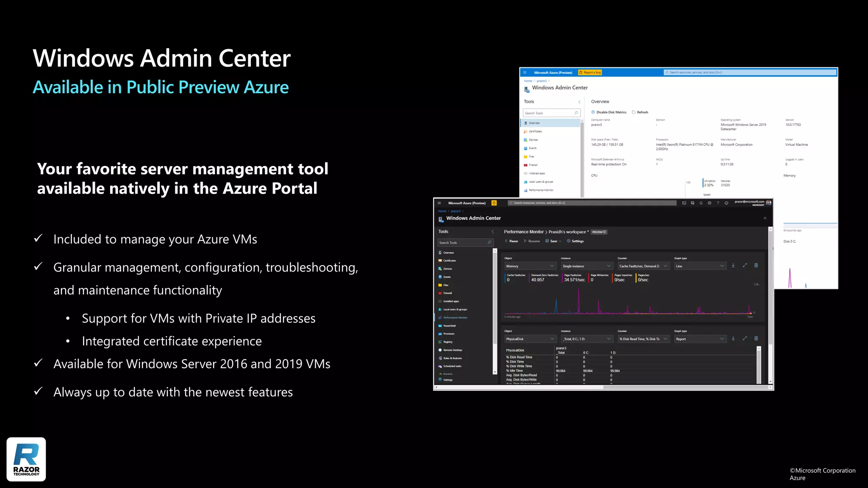
Task: Click the notifications bell in dark portal
Action: coord(701,203)
